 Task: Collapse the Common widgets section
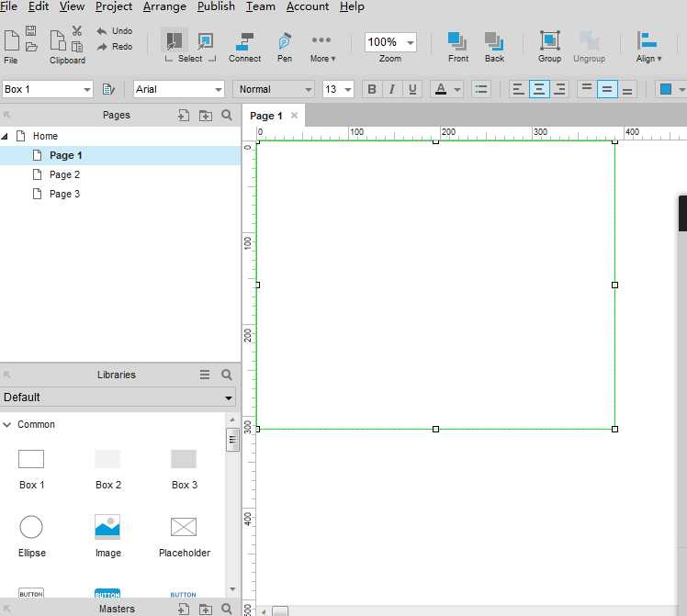(6, 424)
